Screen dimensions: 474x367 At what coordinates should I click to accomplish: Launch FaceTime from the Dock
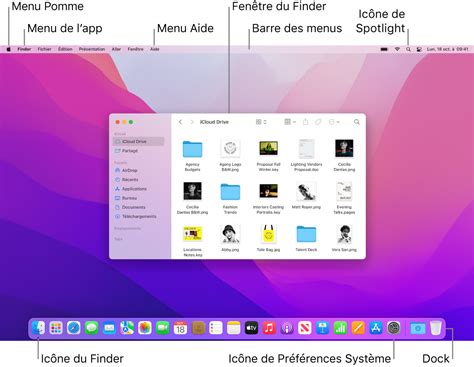click(x=163, y=328)
